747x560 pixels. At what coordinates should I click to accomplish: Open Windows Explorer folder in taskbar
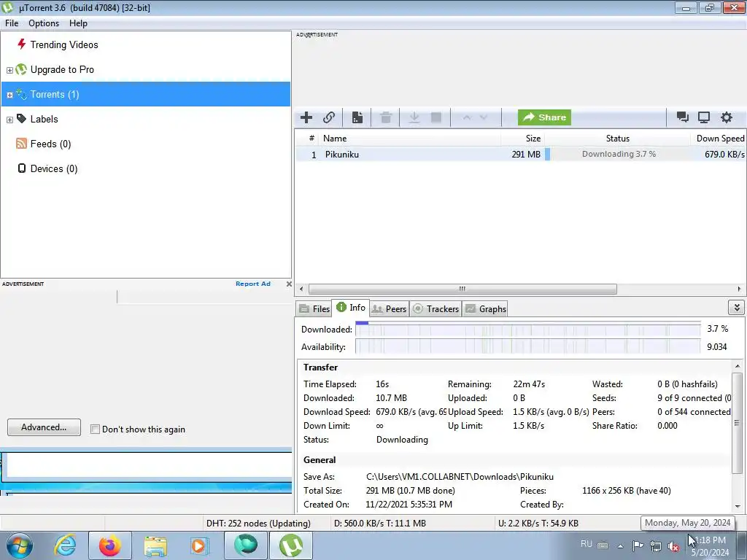[x=155, y=545]
